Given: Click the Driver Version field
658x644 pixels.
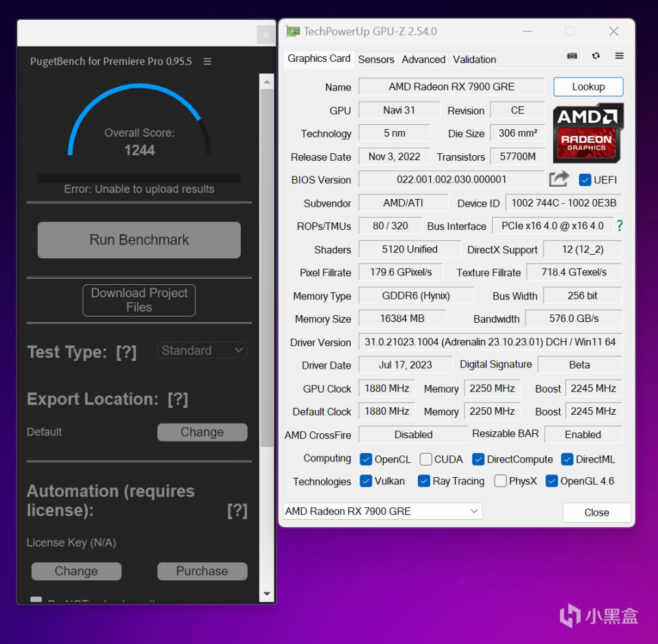Looking at the screenshot, I should click(x=490, y=342).
